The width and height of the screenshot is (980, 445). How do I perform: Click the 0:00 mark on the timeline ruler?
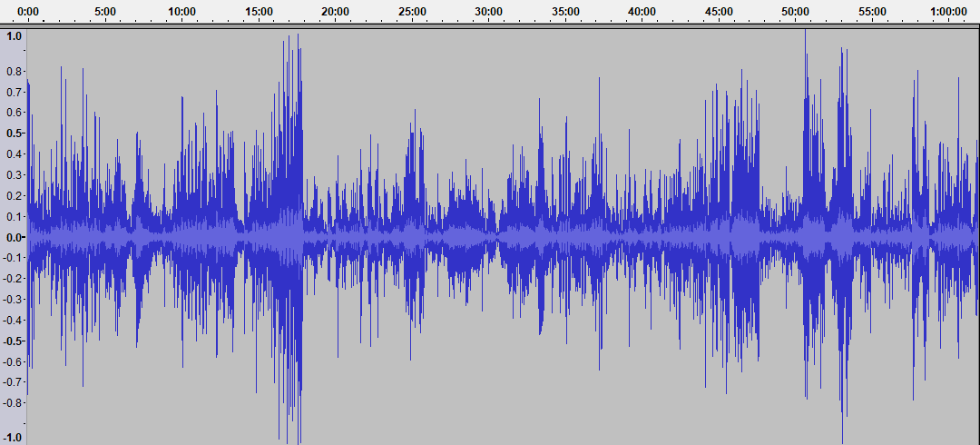pyautogui.click(x=29, y=11)
